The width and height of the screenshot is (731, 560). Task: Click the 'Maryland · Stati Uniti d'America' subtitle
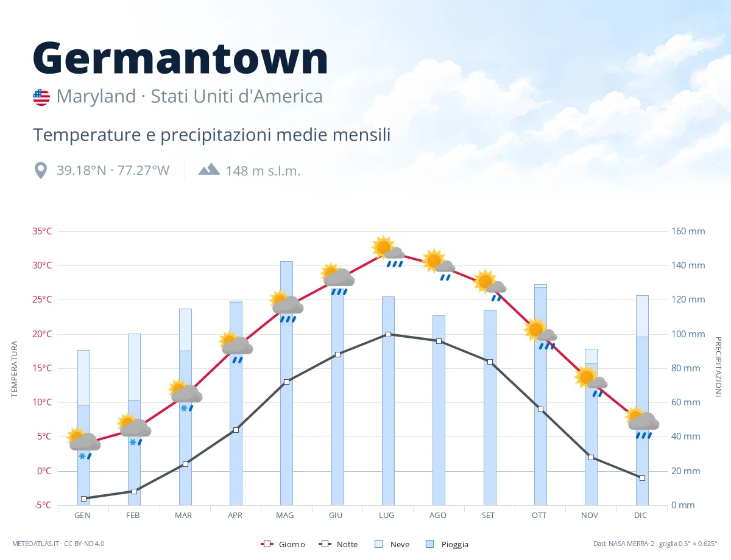[189, 97]
